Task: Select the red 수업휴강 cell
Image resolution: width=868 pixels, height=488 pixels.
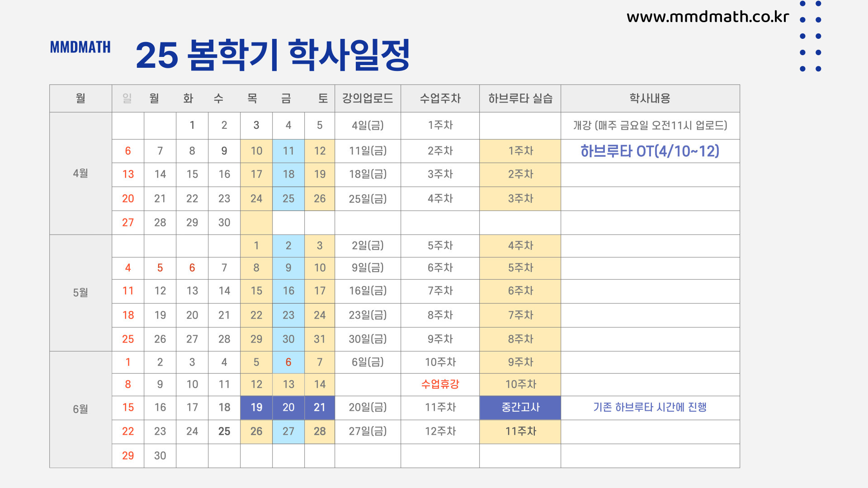Action: 440,385
